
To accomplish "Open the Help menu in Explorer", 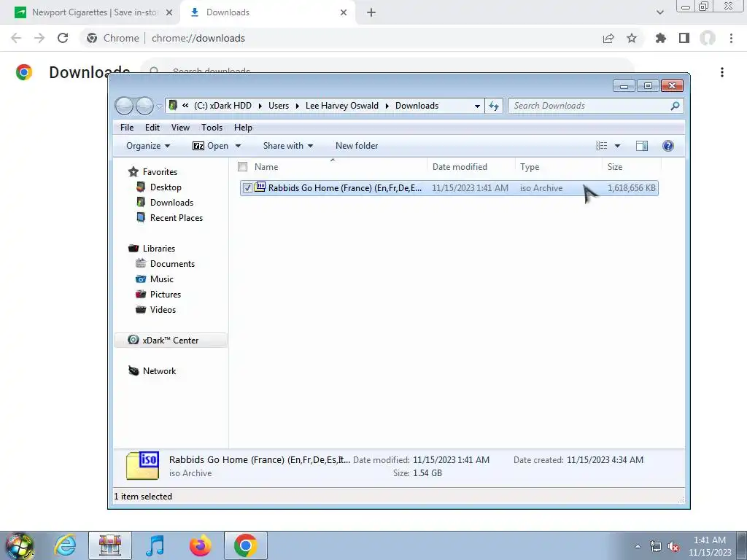I will pos(243,127).
